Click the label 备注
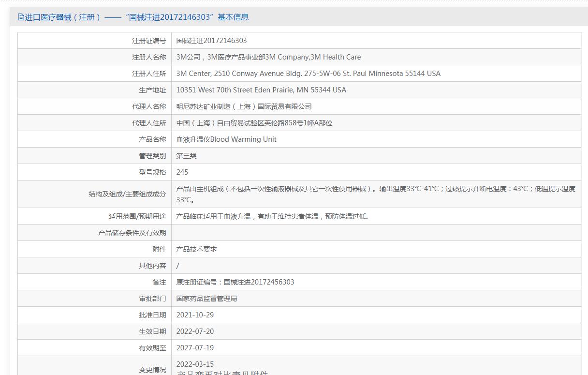 point(159,282)
